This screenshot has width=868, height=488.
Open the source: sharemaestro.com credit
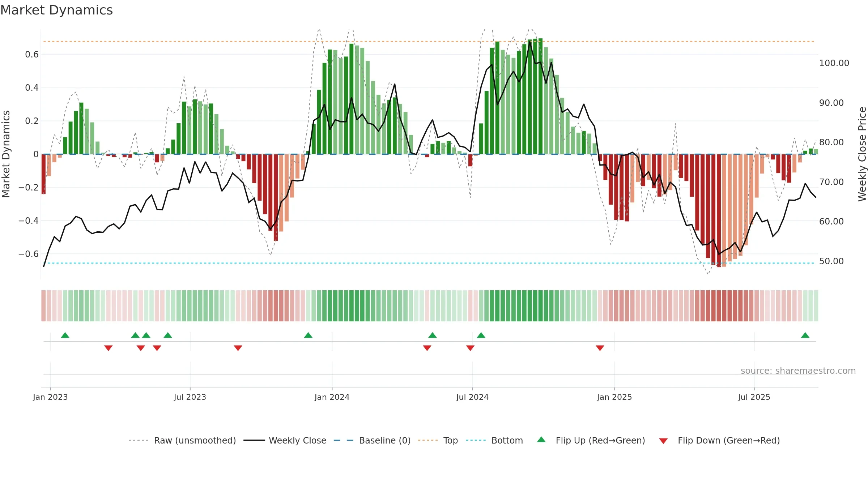[x=798, y=371]
